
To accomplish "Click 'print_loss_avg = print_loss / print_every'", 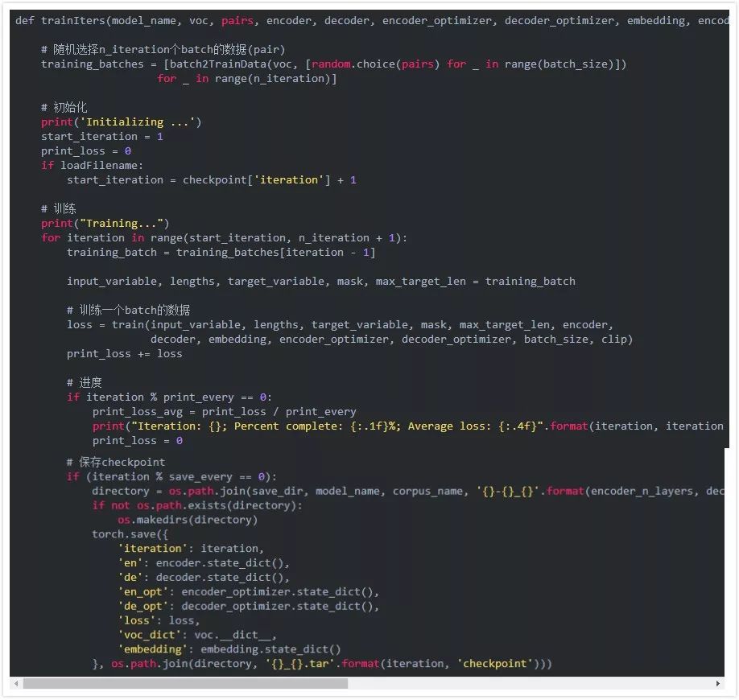I will tap(225, 412).
